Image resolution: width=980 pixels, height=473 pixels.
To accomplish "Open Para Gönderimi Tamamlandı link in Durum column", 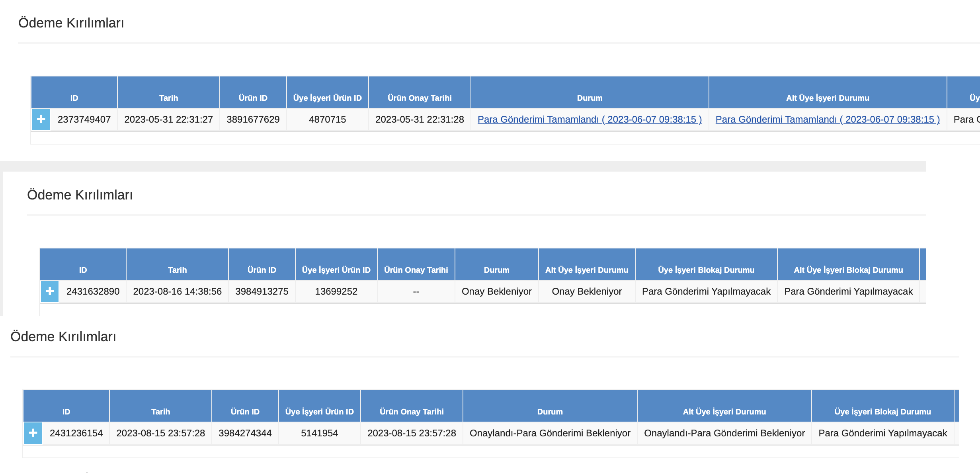I will pyautogui.click(x=590, y=119).
